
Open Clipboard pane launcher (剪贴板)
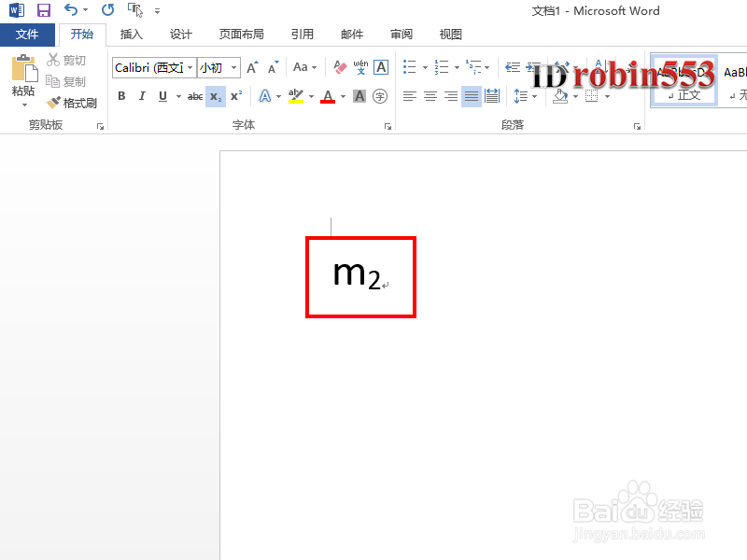100,126
